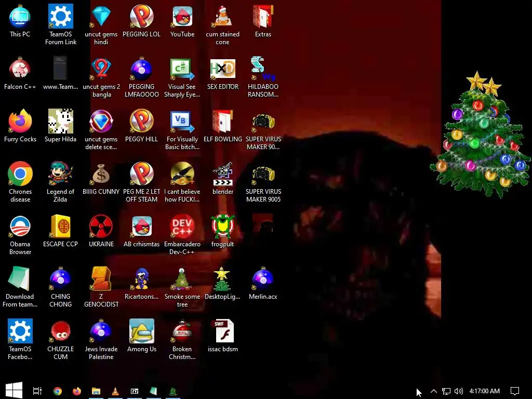Open the PEGGY HILL icon
The width and height of the screenshot is (532, 399).
click(141, 126)
